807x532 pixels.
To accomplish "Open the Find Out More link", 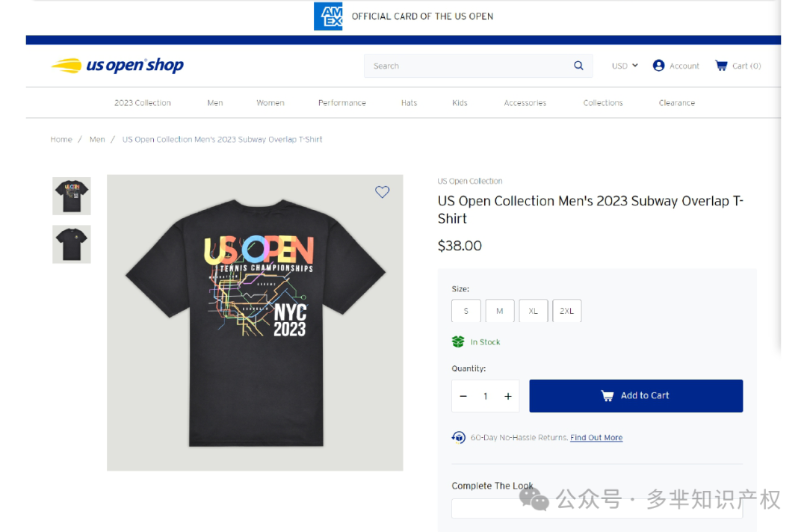I will tap(596, 437).
